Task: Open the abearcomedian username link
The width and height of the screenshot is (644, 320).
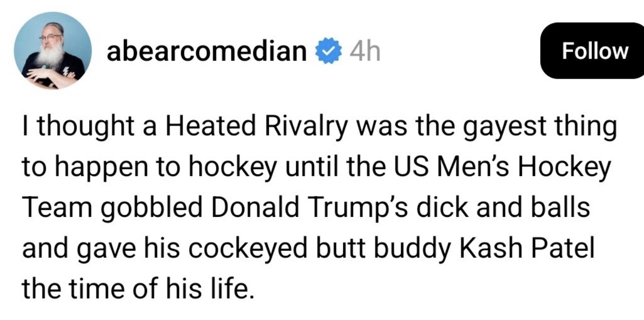Action: click(x=207, y=51)
